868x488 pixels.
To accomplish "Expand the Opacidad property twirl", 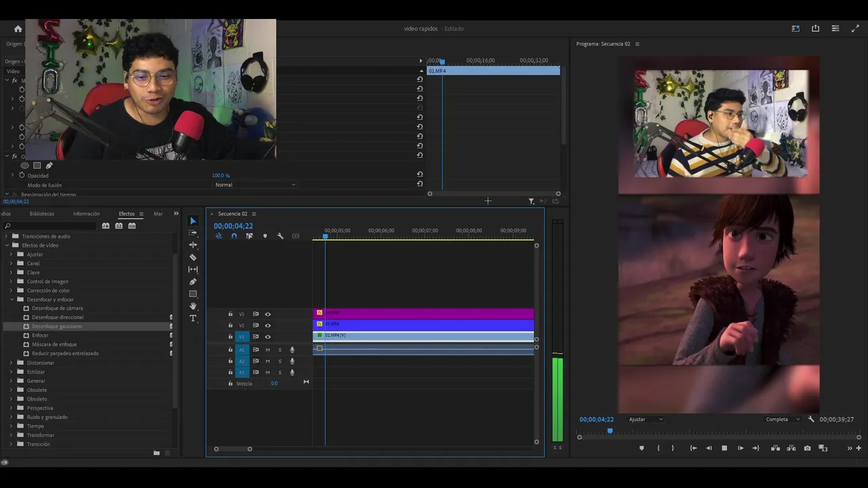I will coord(12,175).
